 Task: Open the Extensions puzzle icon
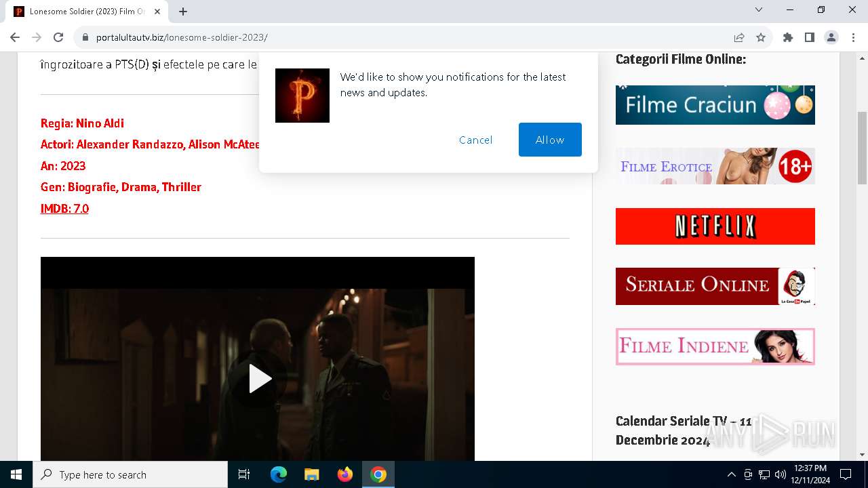pos(788,38)
